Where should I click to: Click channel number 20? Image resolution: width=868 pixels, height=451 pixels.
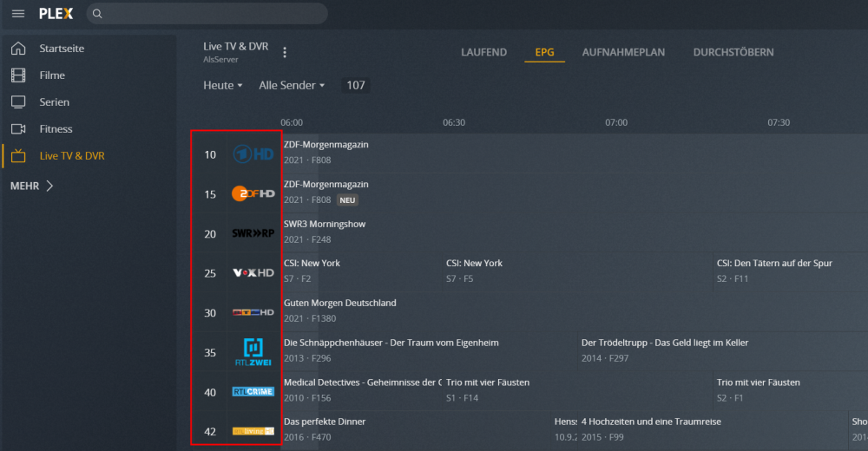coord(210,234)
